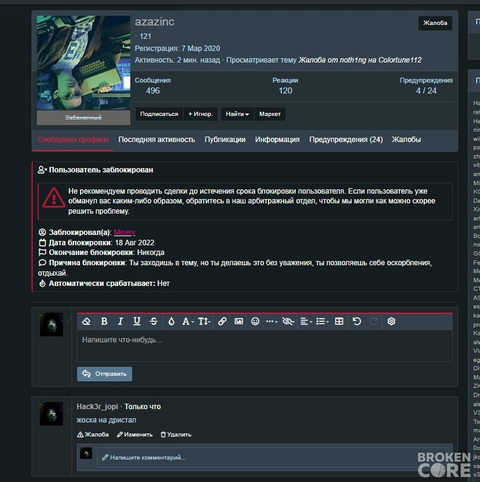Click Подписаться to follow azazinc
The width and height of the screenshot is (480, 482).
tap(159, 114)
